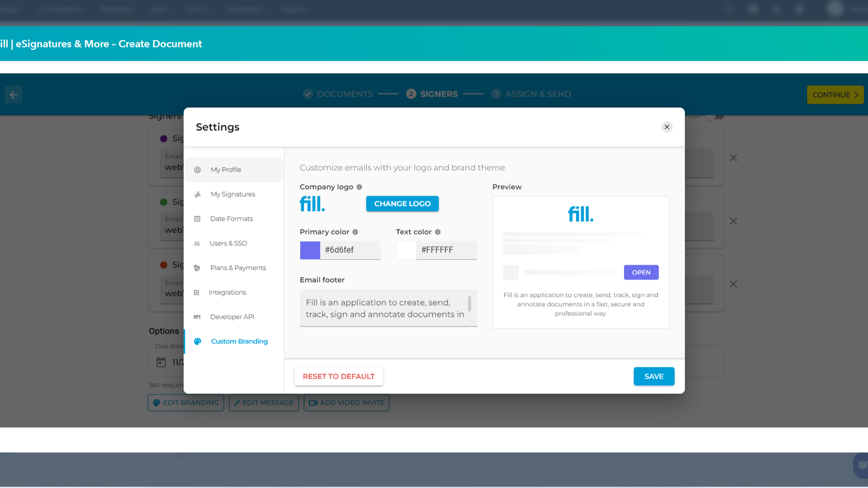
Task: Remove the third signer with X icon
Action: (733, 284)
